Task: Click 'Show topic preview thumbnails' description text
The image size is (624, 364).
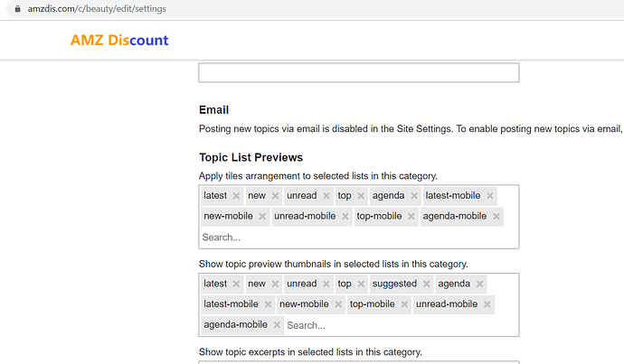Action: (x=334, y=265)
